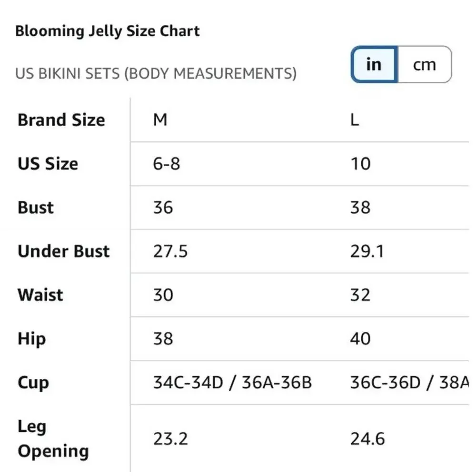Image resolution: width=476 pixels, height=476 pixels.
Task: Click the Brand Size row label
Action: tap(61, 119)
